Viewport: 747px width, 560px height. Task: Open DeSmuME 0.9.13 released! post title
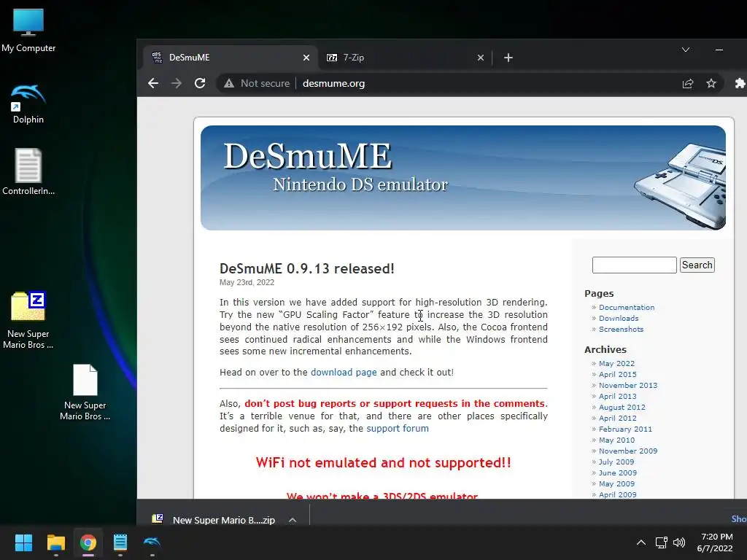(x=307, y=268)
